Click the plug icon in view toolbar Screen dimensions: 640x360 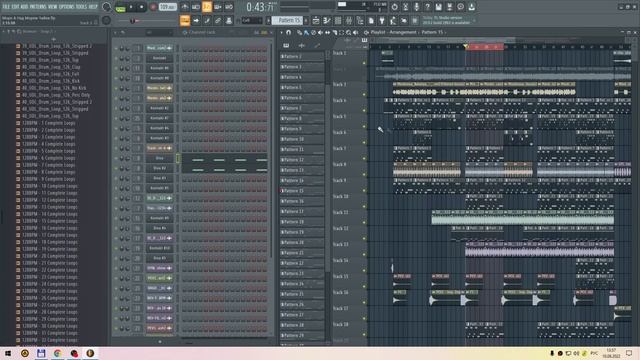point(382,20)
